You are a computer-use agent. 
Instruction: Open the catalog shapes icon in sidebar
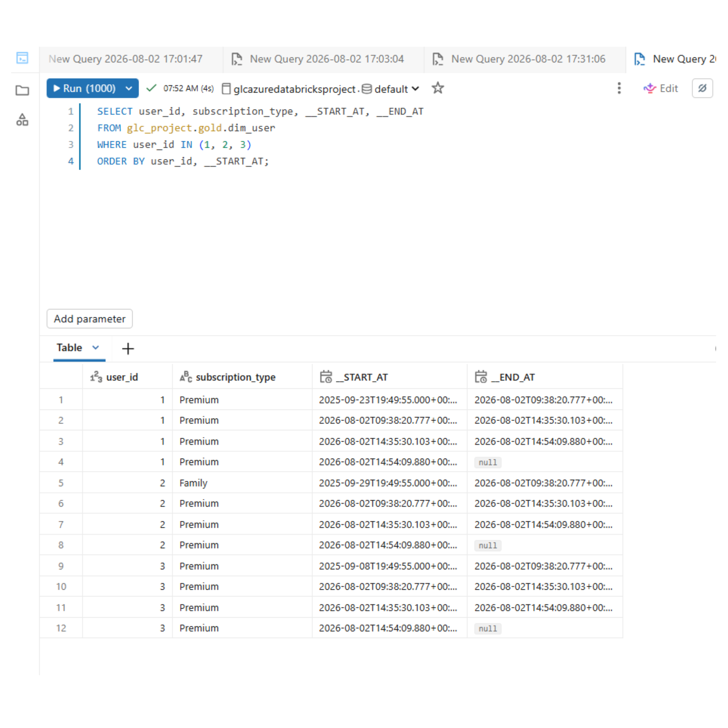click(x=22, y=120)
